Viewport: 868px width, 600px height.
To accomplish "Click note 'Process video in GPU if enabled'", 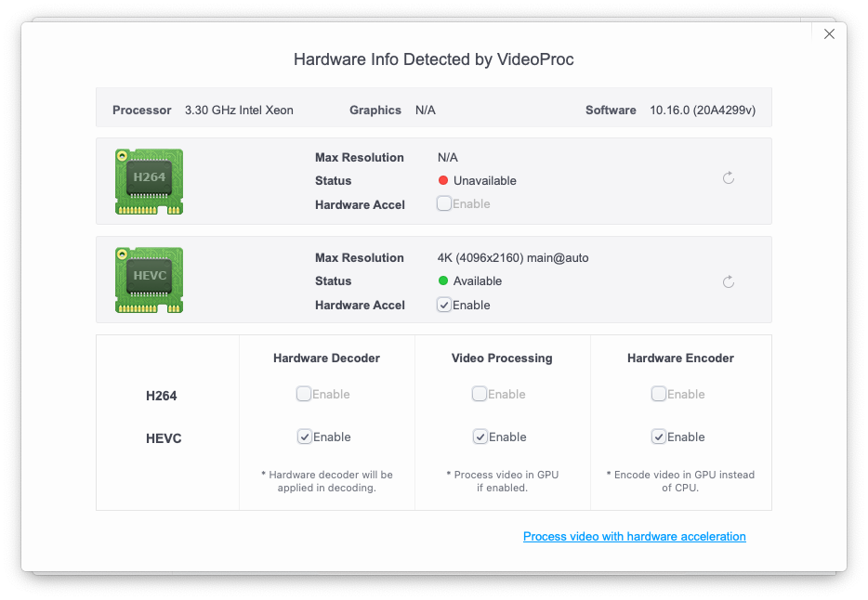I will click(x=502, y=481).
